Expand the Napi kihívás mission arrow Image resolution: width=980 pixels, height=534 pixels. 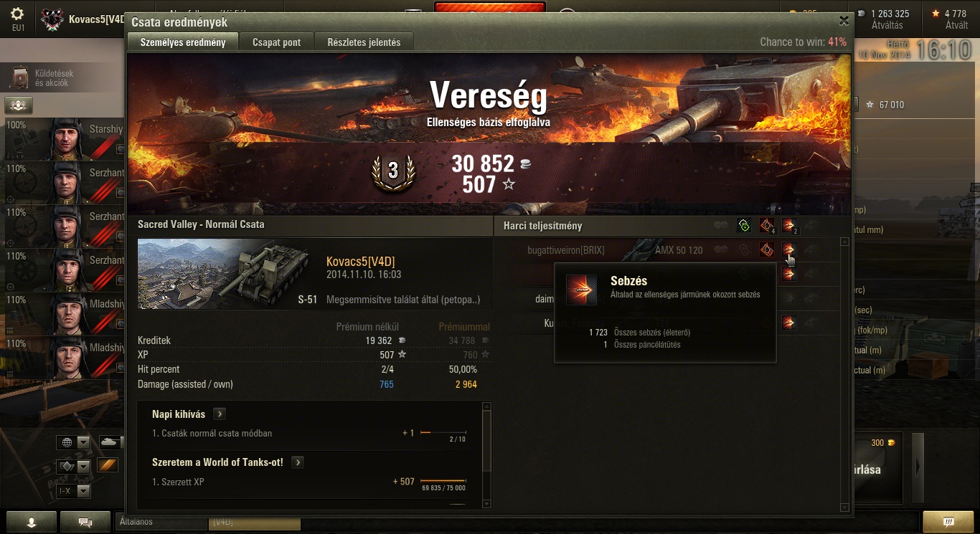pos(220,414)
